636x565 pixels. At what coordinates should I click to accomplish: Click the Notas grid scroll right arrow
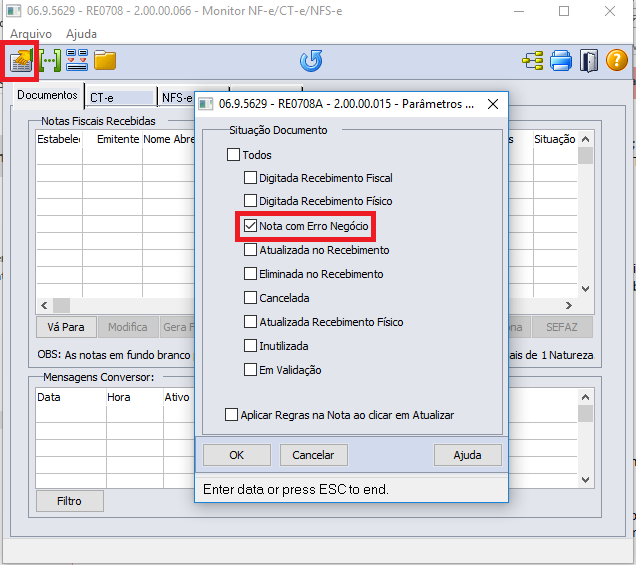(x=569, y=305)
